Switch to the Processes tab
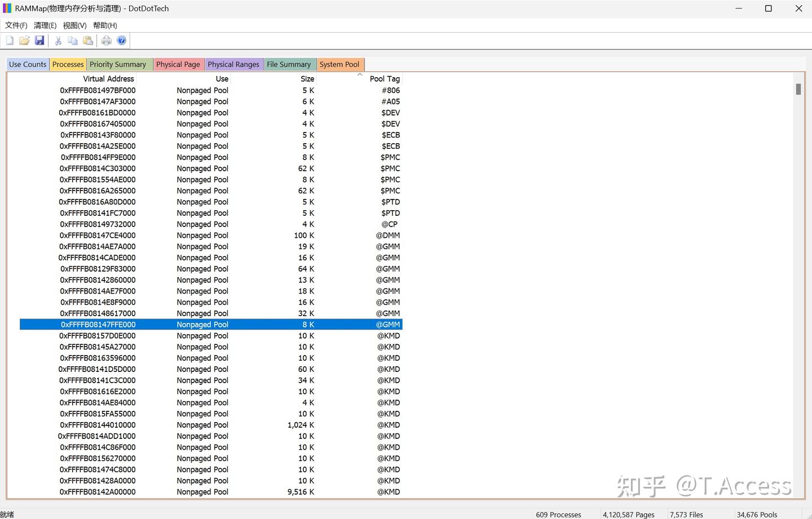Image resolution: width=812 pixels, height=519 pixels. [x=68, y=64]
